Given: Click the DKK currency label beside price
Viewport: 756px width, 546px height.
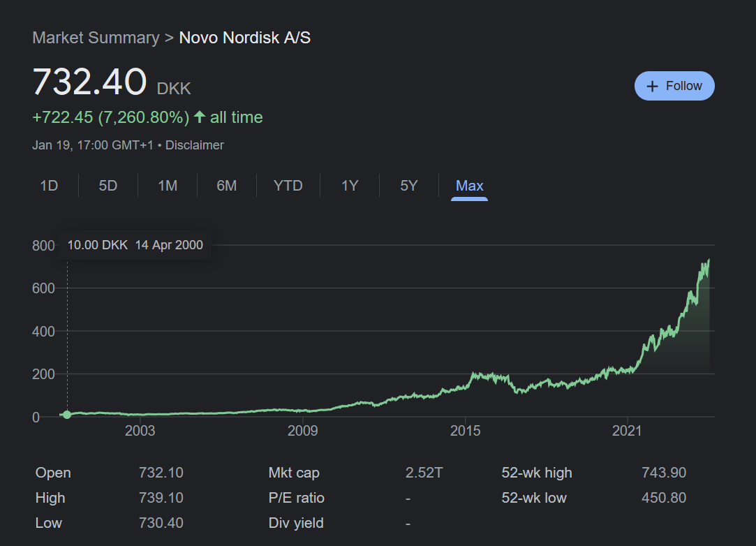Looking at the screenshot, I should point(174,89).
